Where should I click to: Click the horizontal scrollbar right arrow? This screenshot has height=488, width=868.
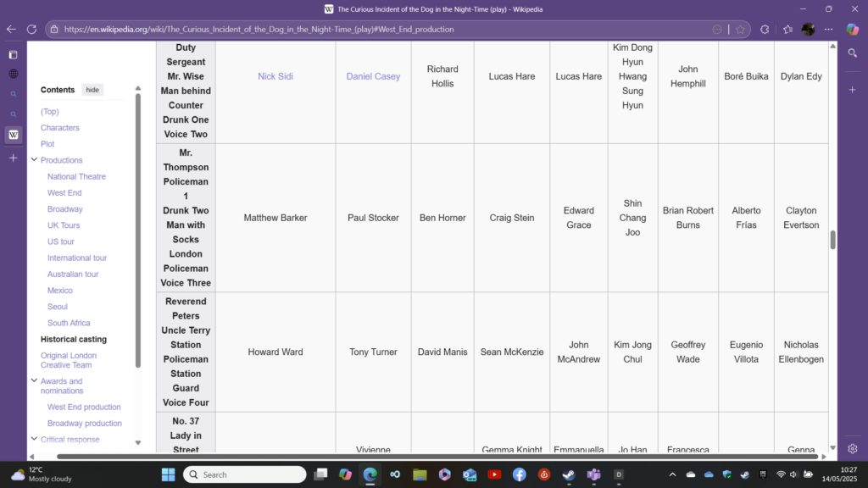[x=824, y=457]
